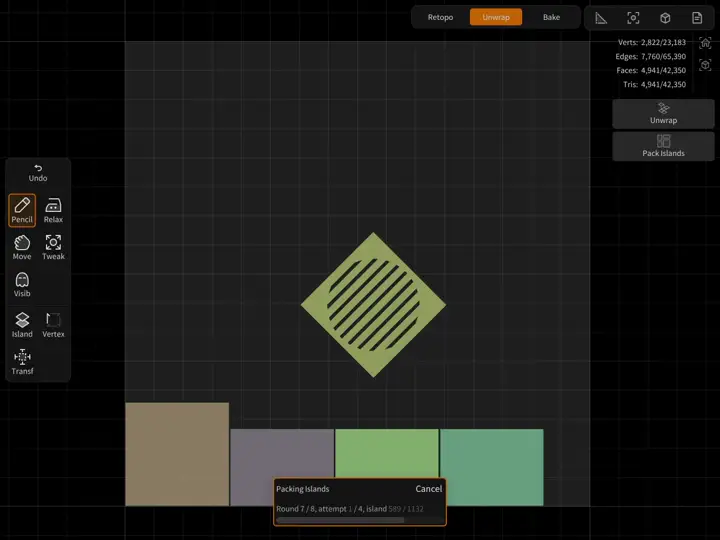Select the Move tool
The image size is (720, 540).
coord(22,248)
